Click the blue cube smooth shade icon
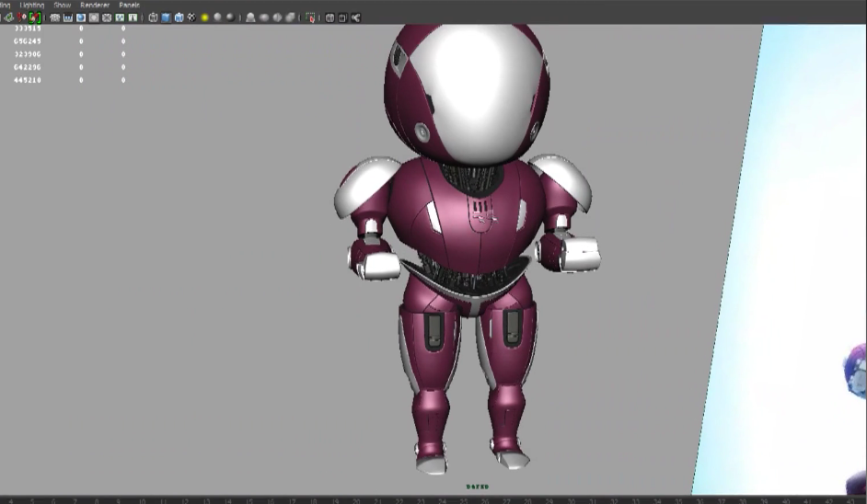The width and height of the screenshot is (867, 504). [x=167, y=17]
